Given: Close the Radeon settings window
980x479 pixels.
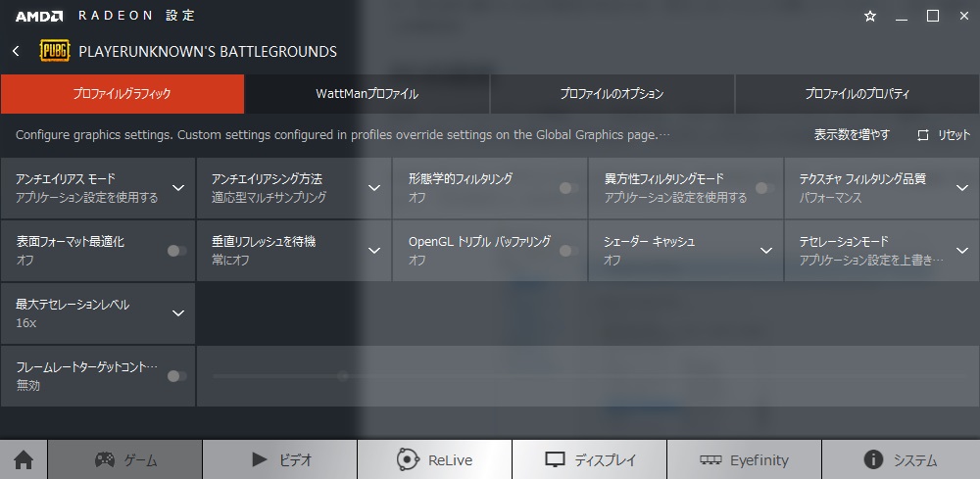Looking at the screenshot, I should coord(963,17).
